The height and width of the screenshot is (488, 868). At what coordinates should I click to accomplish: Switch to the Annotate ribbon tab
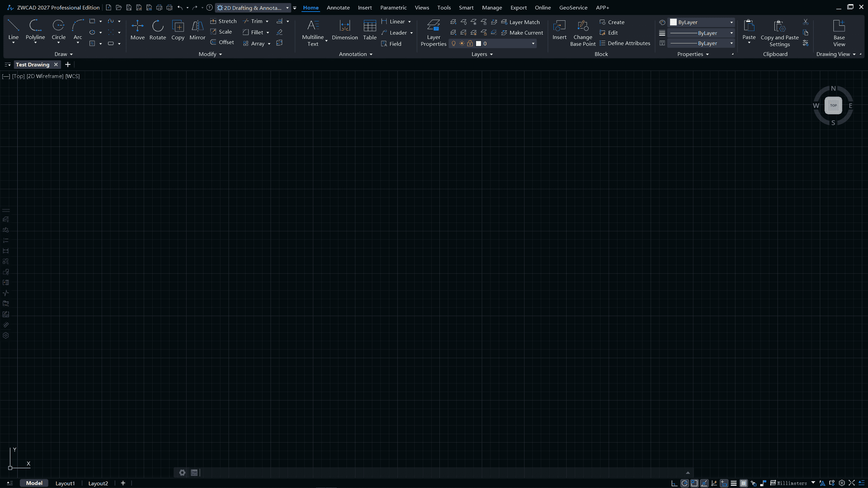(x=338, y=8)
